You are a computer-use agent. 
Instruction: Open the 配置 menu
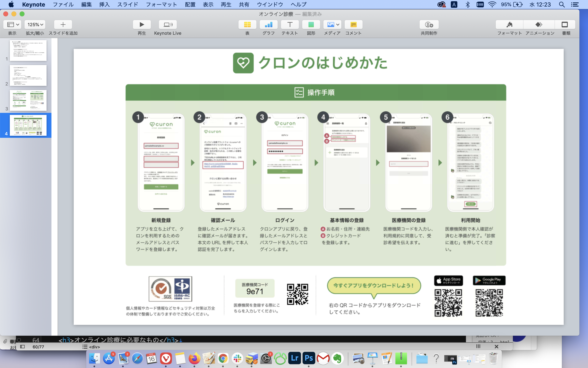[x=190, y=4]
